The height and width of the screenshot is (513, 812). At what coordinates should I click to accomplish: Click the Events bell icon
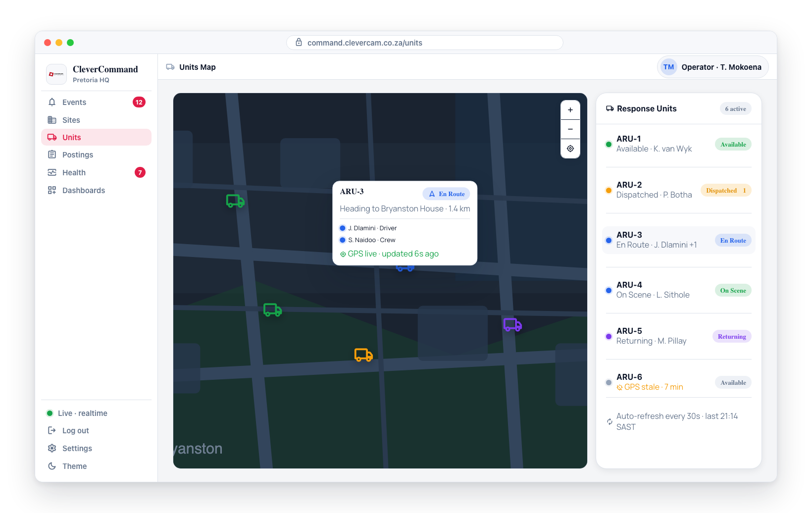coord(52,102)
